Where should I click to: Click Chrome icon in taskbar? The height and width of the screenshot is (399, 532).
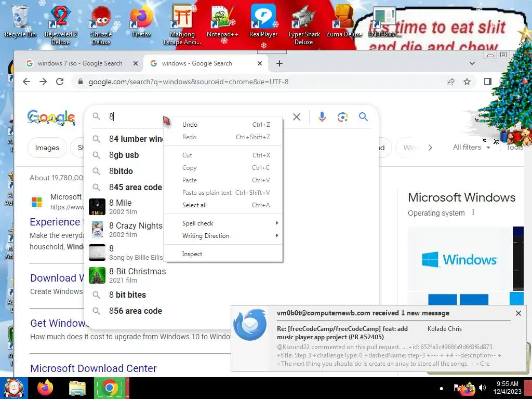[109, 388]
